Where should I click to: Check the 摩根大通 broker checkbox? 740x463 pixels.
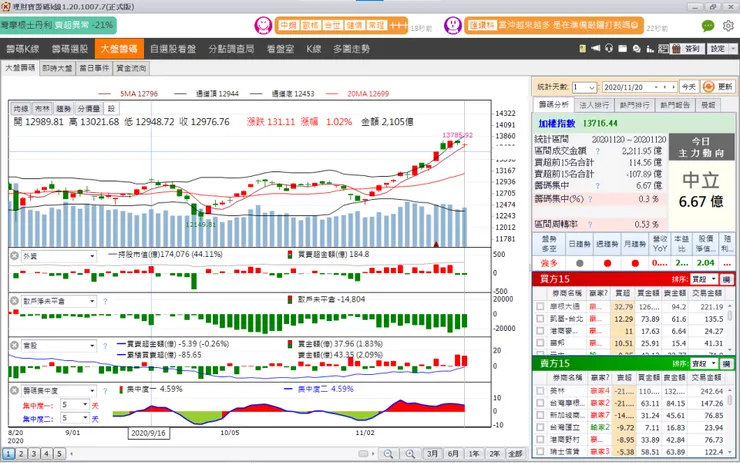(x=540, y=306)
